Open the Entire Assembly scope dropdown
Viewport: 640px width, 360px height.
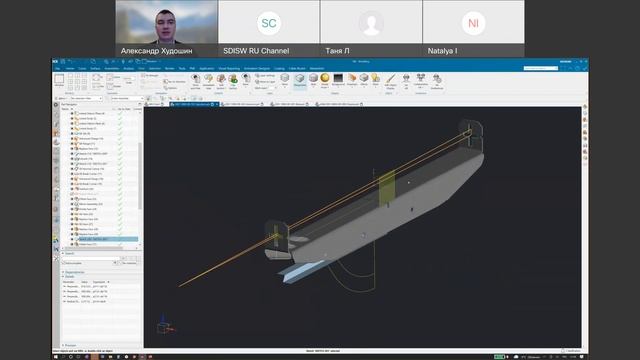127,98
